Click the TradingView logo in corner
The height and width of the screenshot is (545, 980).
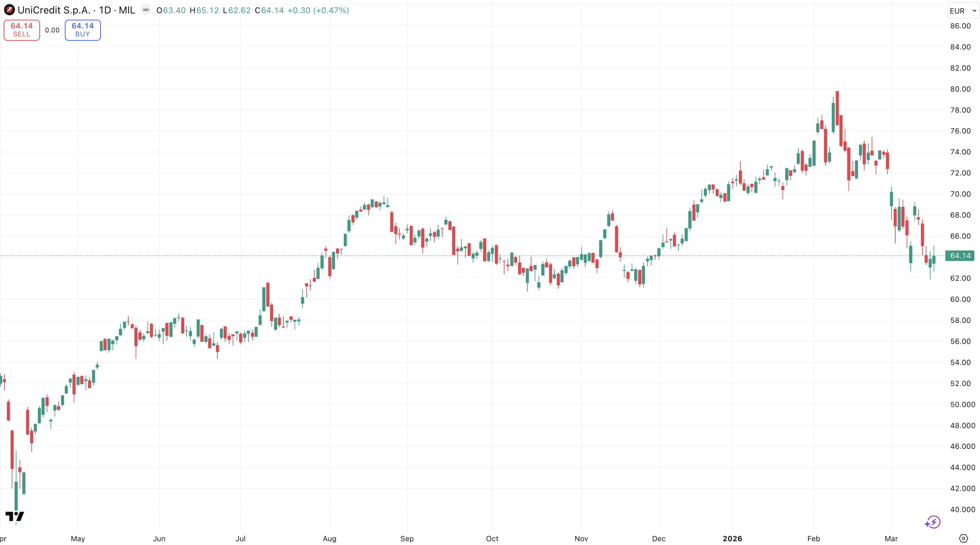tap(15, 517)
